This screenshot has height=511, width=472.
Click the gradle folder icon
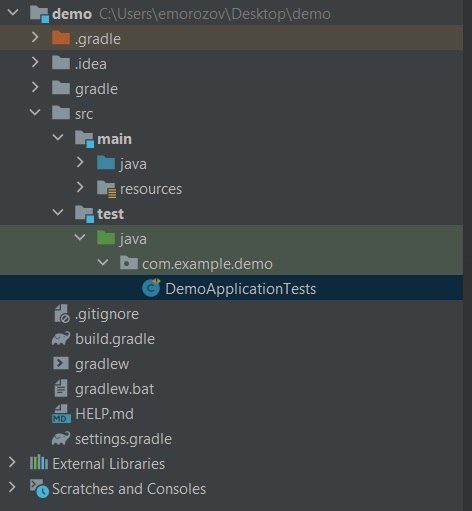[x=61, y=88]
